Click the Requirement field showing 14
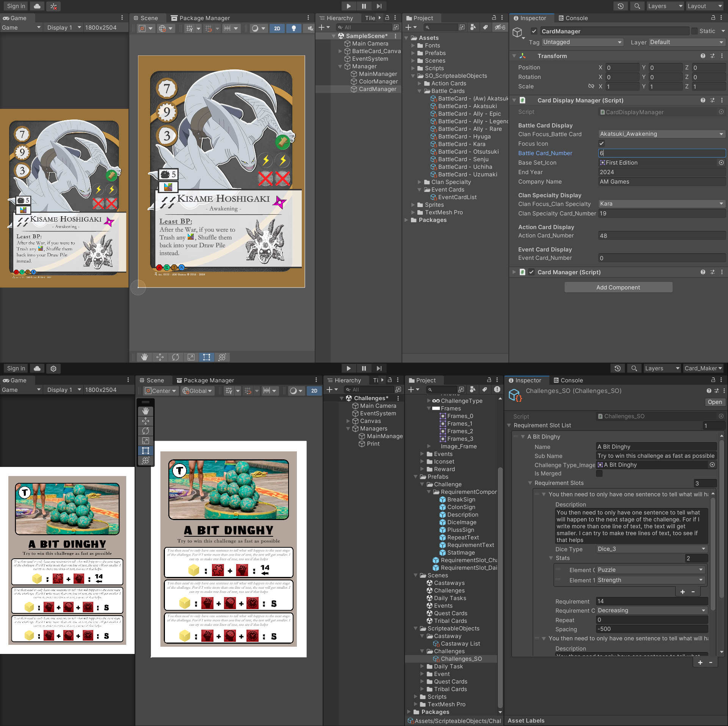The image size is (728, 726). pos(652,601)
